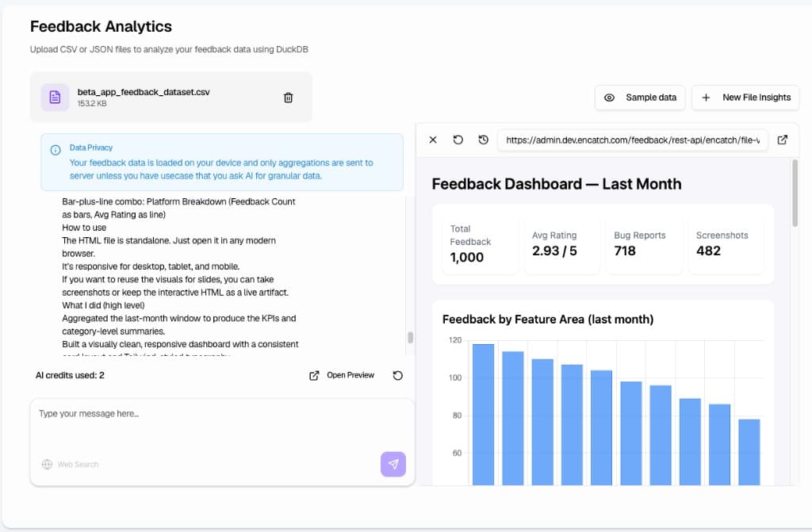Click the Total Feedback 1,000 card
The height and width of the screenshot is (532, 812).
(480, 244)
